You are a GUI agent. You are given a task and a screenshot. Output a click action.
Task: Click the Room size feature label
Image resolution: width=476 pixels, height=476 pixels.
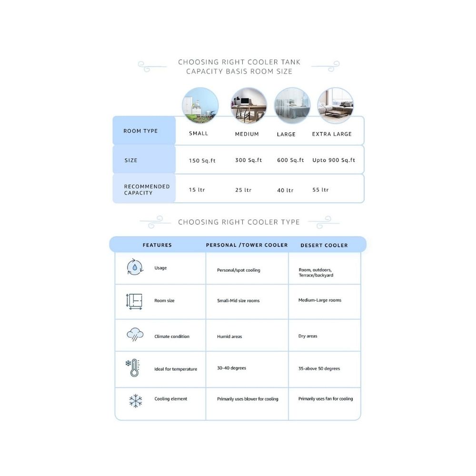click(164, 300)
